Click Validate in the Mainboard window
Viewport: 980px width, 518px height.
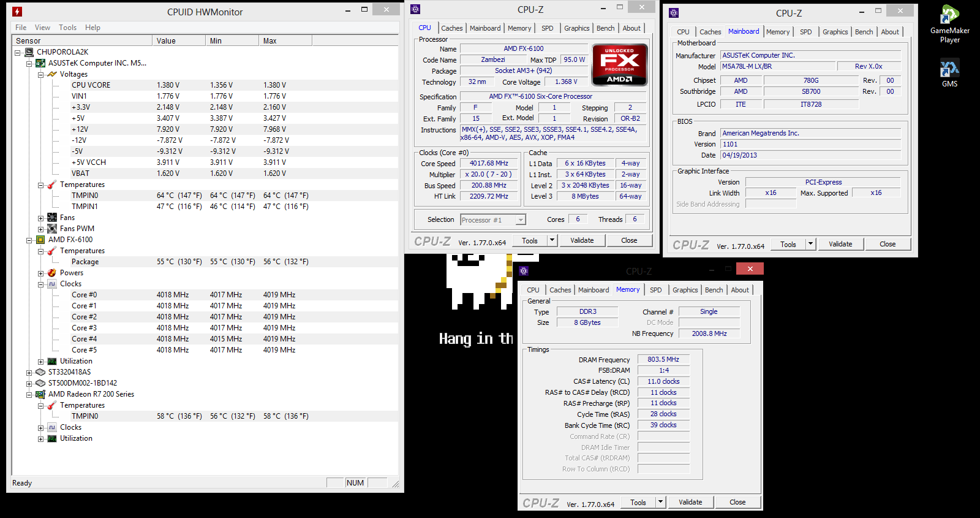(x=840, y=244)
